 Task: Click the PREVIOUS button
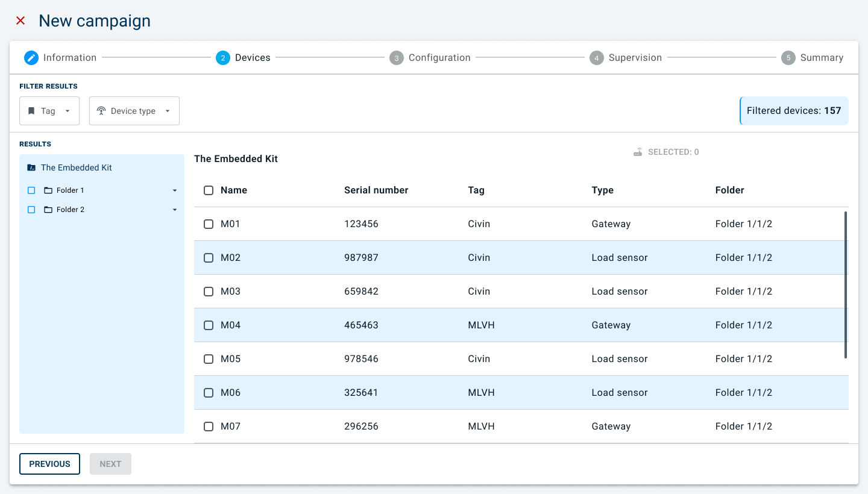point(49,464)
